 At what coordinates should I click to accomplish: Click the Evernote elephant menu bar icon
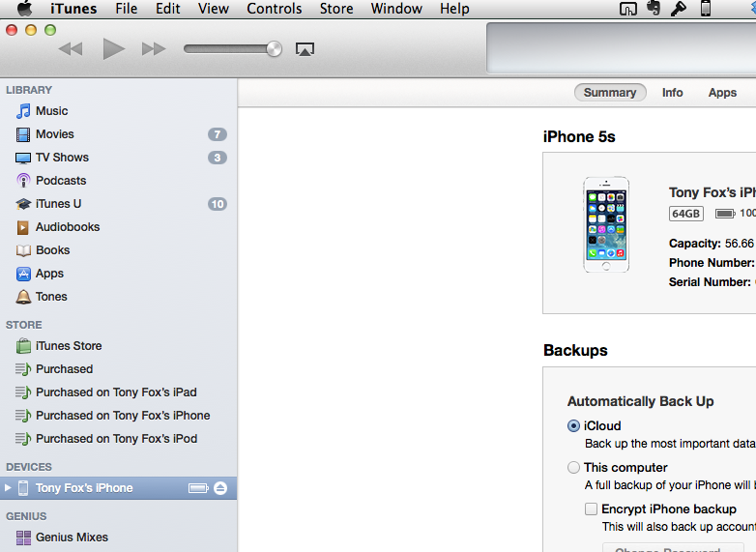tap(654, 8)
